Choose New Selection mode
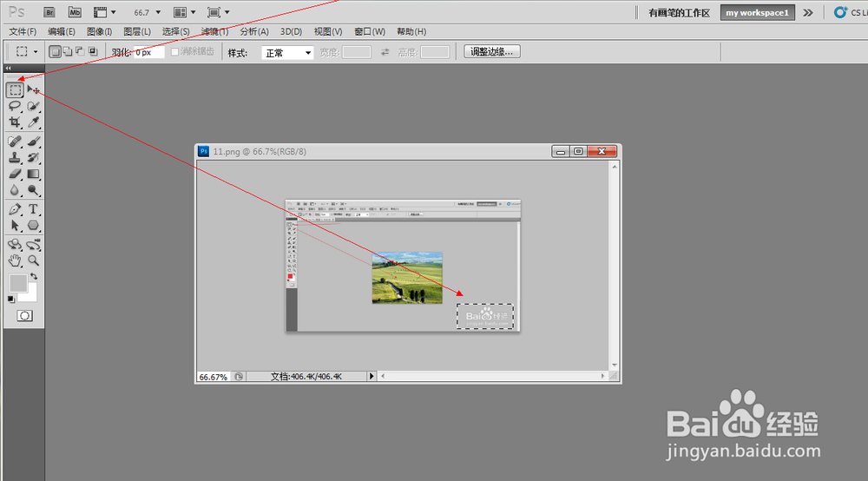This screenshot has width=868, height=481. [55, 51]
